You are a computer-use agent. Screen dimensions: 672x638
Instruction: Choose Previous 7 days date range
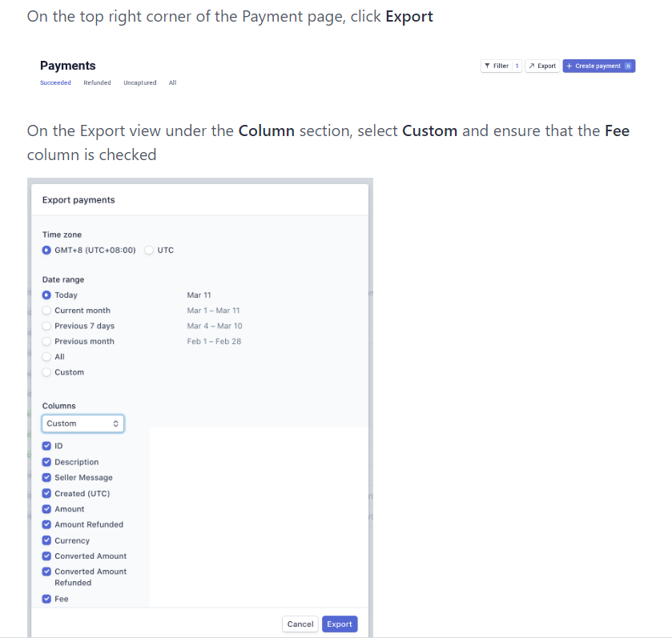point(47,326)
